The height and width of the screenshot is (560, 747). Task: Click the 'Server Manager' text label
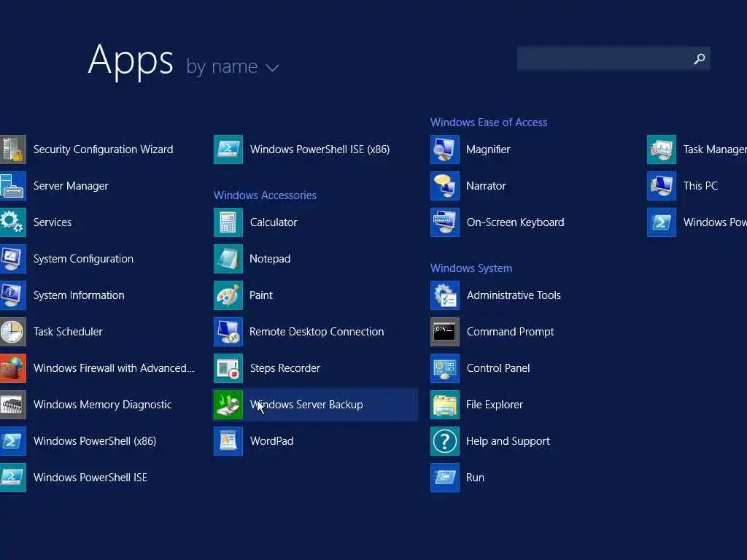pos(71,186)
